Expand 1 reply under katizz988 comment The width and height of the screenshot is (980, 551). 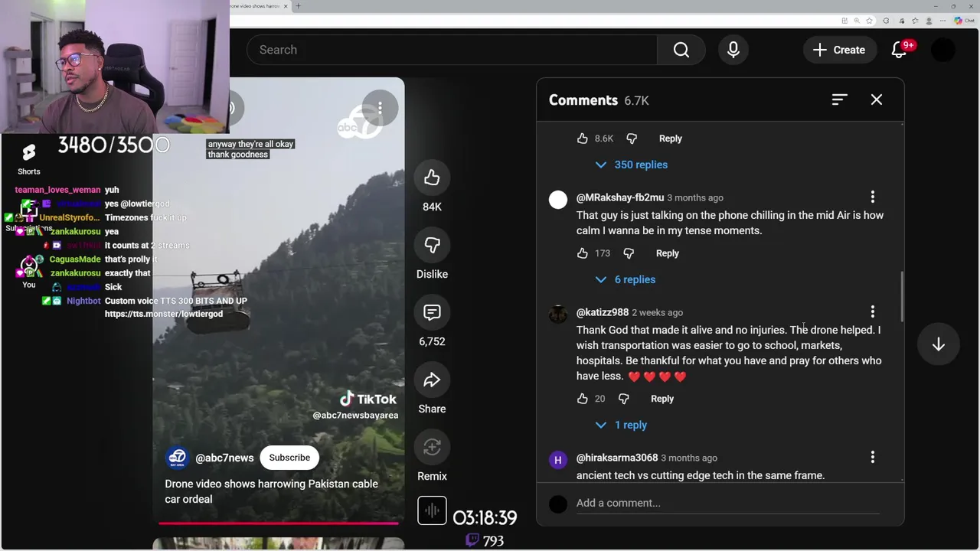[x=621, y=425]
